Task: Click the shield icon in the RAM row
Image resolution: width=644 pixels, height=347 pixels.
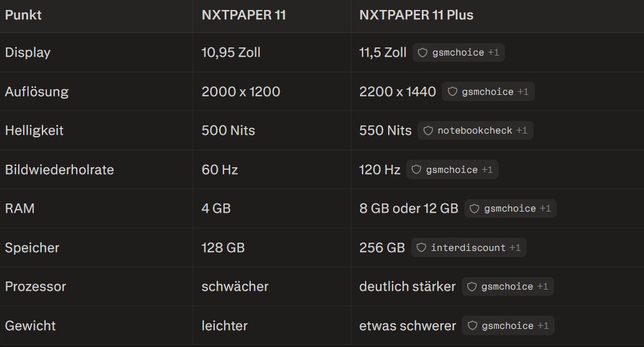Action: coord(474,208)
